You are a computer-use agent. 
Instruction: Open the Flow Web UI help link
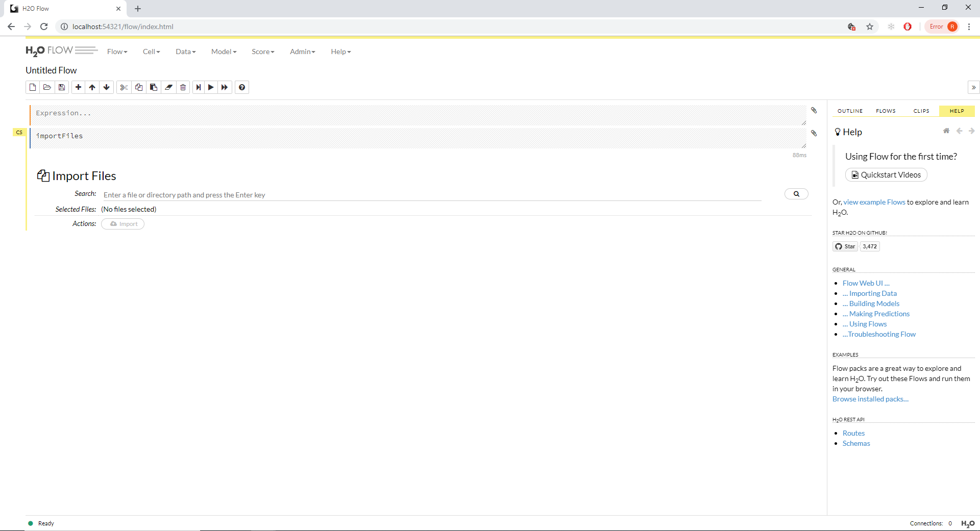[866, 283]
